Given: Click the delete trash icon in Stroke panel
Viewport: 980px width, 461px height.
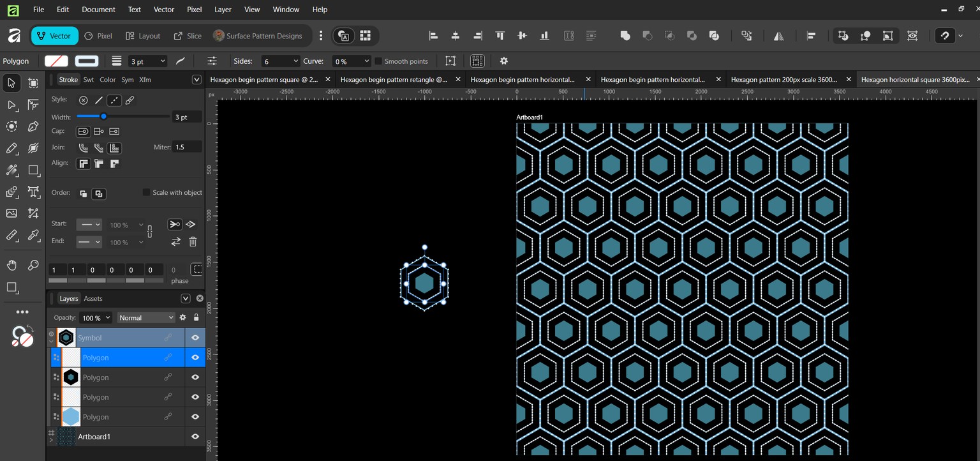Looking at the screenshot, I should (x=193, y=242).
